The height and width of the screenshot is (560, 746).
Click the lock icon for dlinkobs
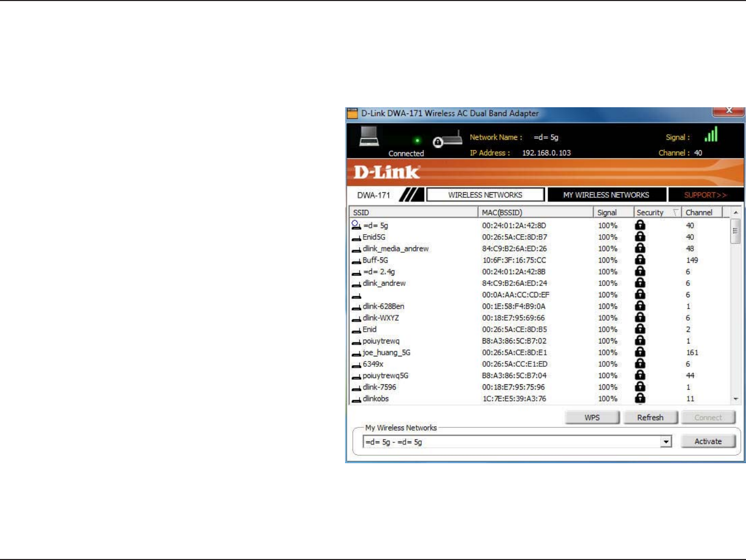click(640, 398)
